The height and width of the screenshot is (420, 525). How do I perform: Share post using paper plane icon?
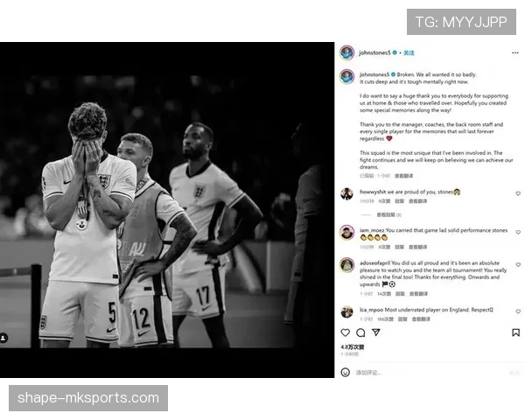point(376,332)
